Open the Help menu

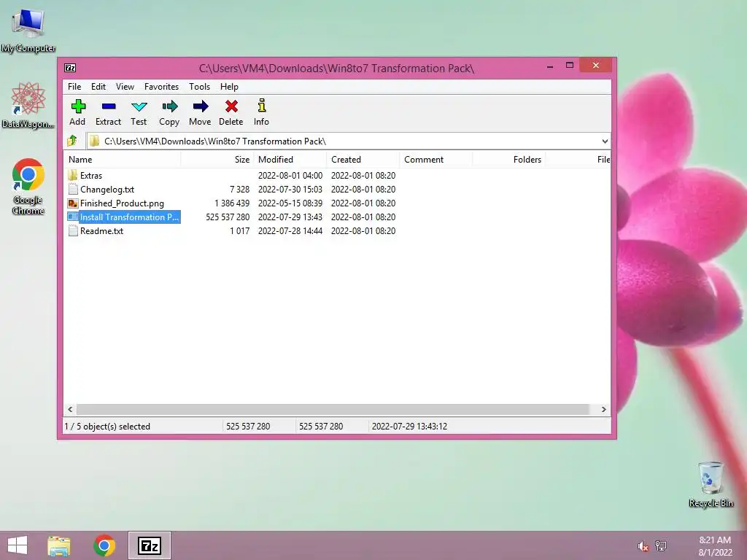(x=229, y=87)
